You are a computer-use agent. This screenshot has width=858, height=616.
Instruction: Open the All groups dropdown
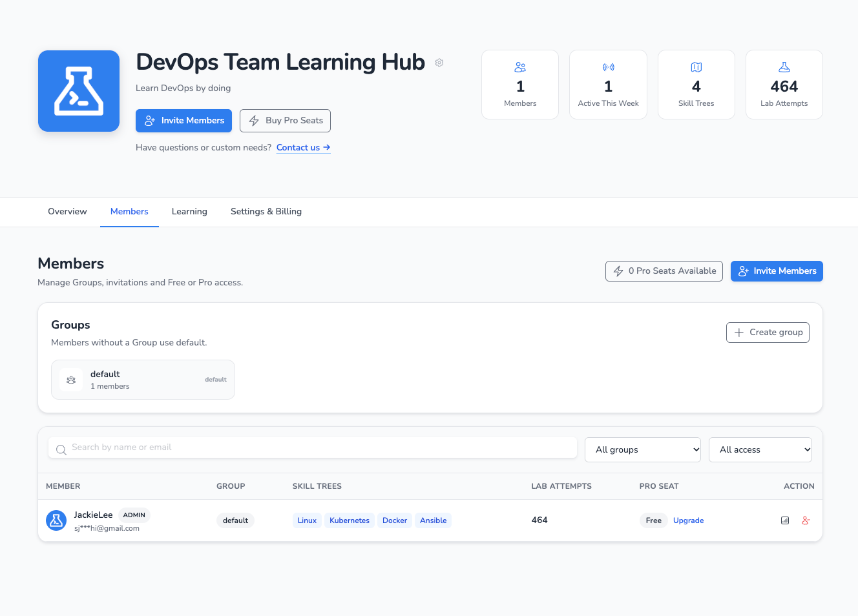[x=643, y=450]
